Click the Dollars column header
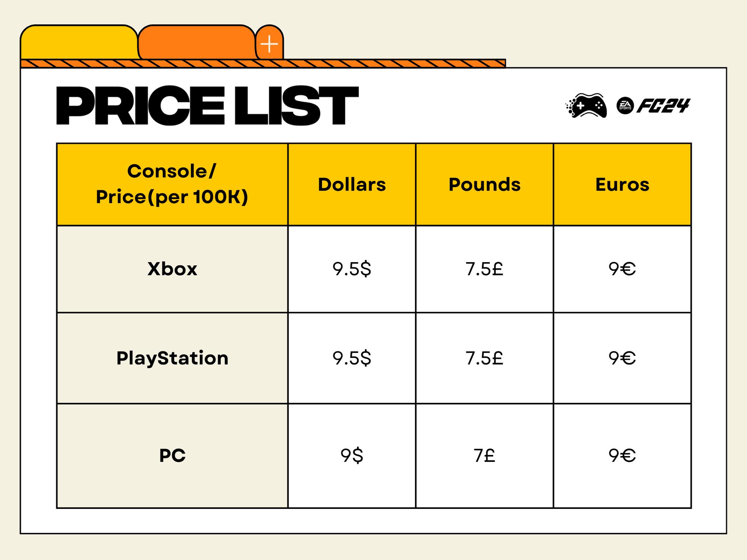Image resolution: width=747 pixels, height=560 pixels. [x=352, y=184]
